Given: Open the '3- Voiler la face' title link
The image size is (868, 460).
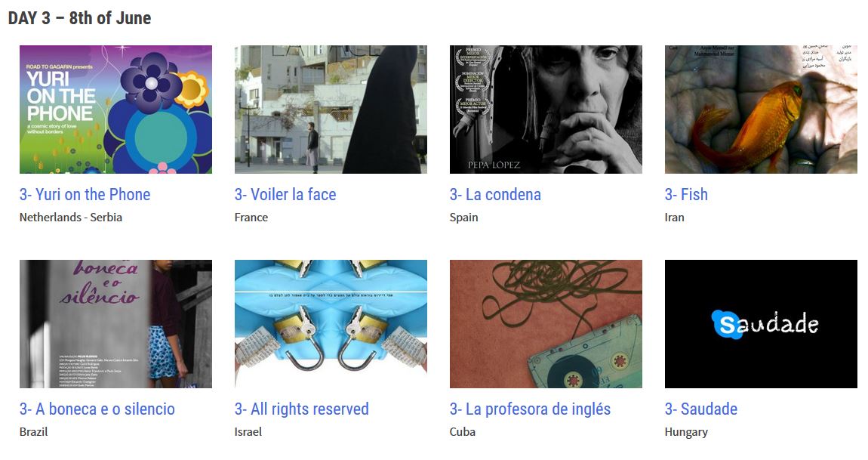Looking at the screenshot, I should tap(285, 195).
